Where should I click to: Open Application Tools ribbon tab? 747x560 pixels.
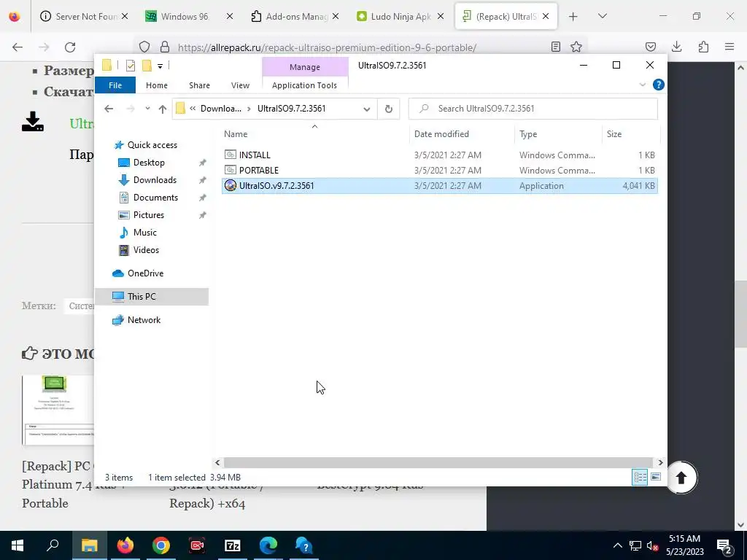click(304, 85)
